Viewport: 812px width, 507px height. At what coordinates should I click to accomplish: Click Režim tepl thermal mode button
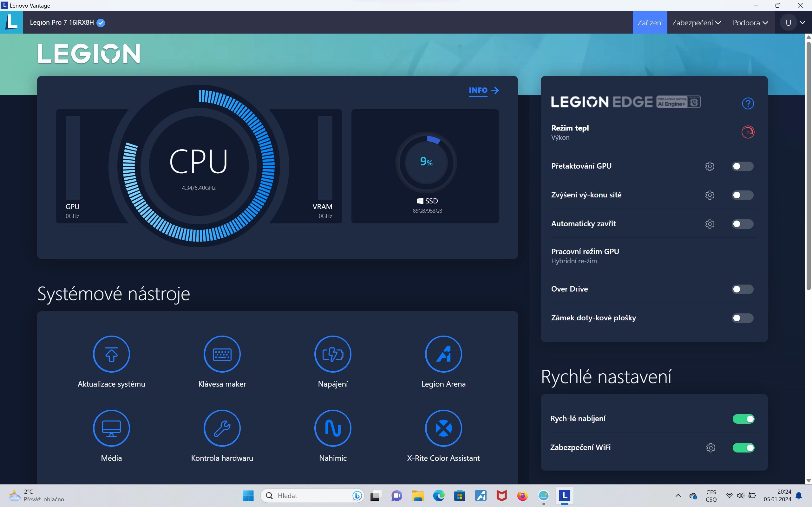click(748, 132)
